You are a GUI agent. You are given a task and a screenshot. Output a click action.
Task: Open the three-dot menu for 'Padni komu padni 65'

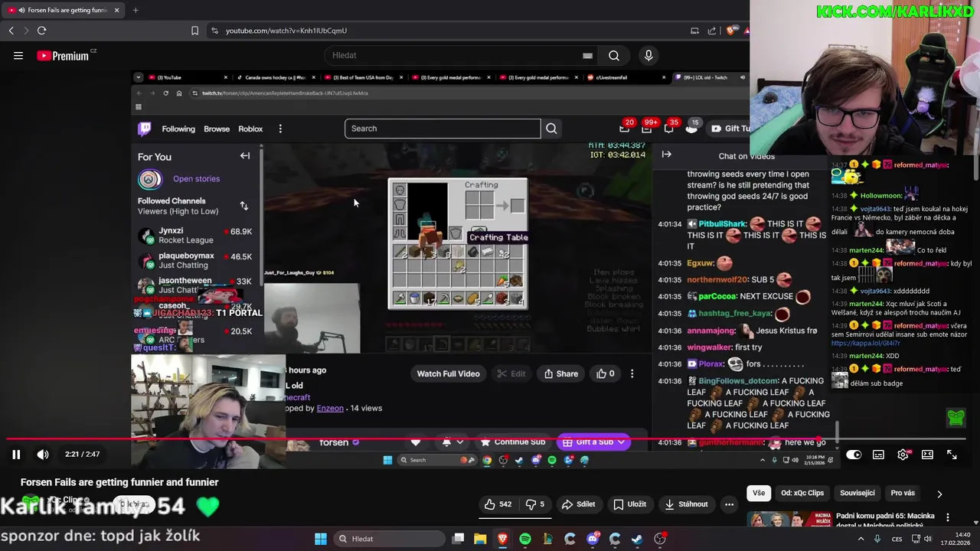[x=948, y=518]
